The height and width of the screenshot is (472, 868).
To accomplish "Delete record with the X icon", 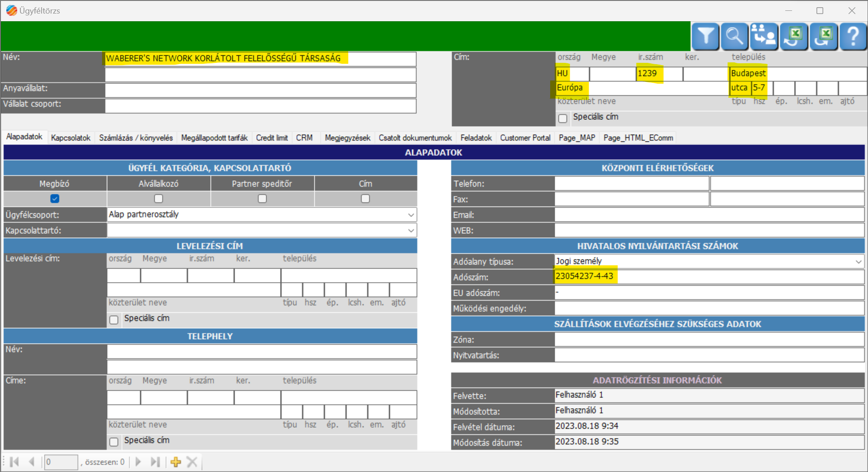I will point(192,462).
